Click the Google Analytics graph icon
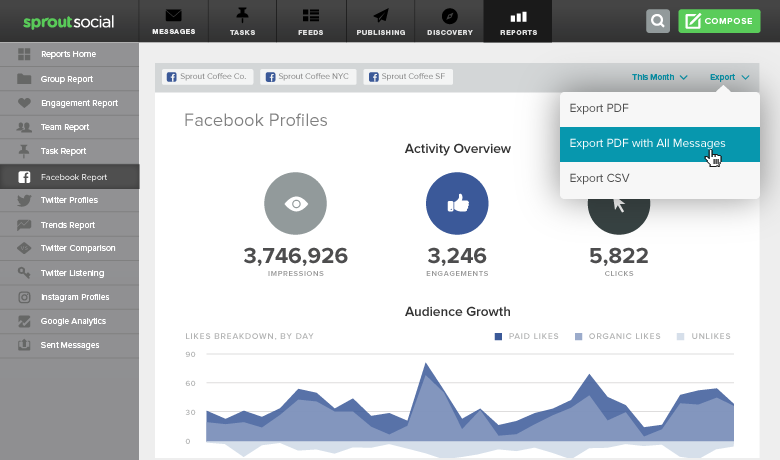The width and height of the screenshot is (780, 460). [x=24, y=321]
